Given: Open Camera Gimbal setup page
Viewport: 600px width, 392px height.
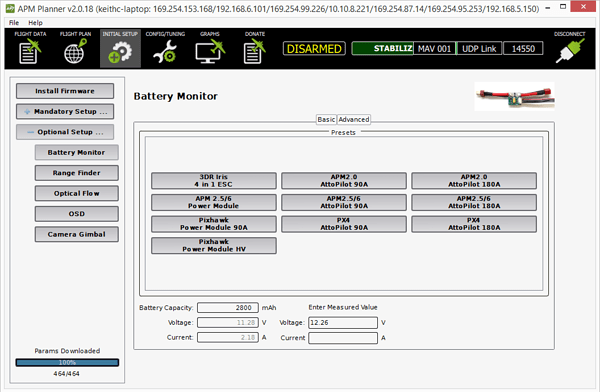Looking at the screenshot, I should [x=77, y=234].
